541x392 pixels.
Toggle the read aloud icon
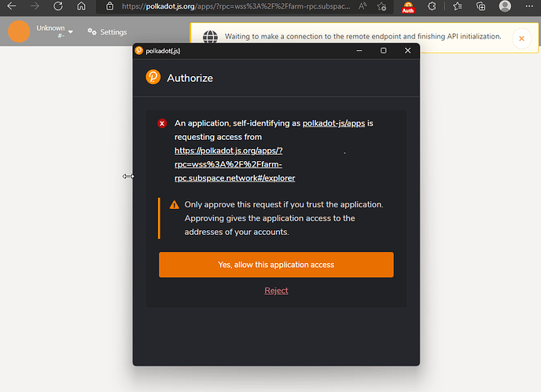[x=362, y=5]
